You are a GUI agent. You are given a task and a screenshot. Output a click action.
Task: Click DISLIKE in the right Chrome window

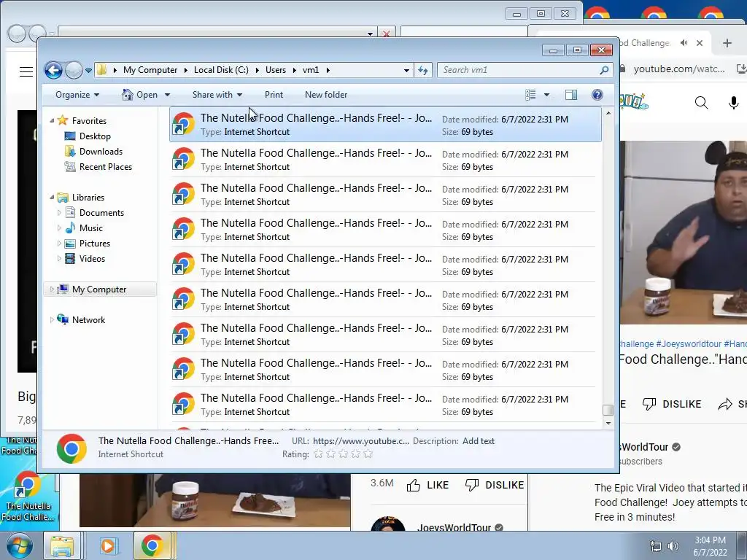point(672,404)
